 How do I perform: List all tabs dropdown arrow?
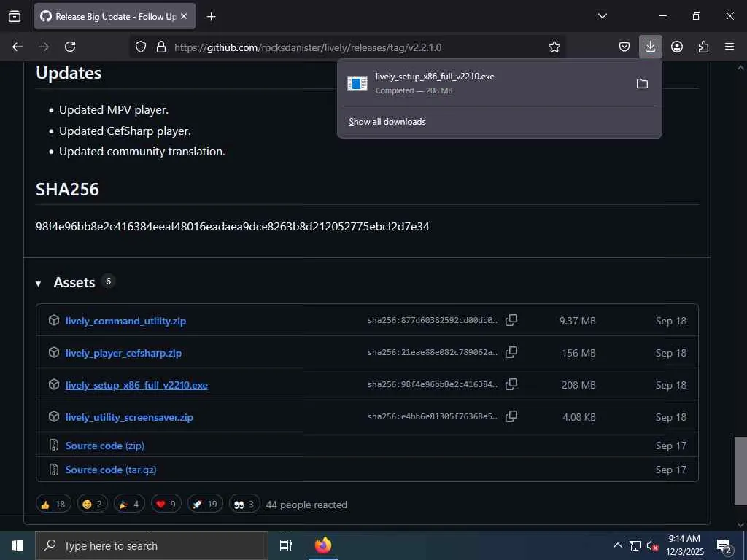pyautogui.click(x=602, y=16)
